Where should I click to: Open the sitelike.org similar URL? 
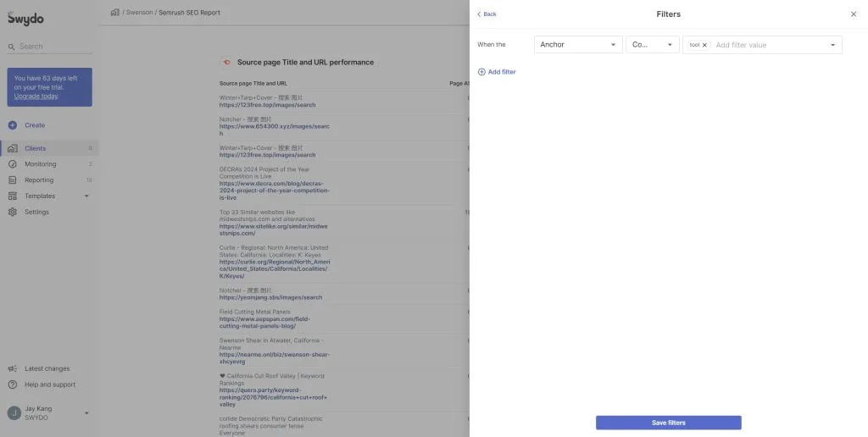[x=274, y=230]
